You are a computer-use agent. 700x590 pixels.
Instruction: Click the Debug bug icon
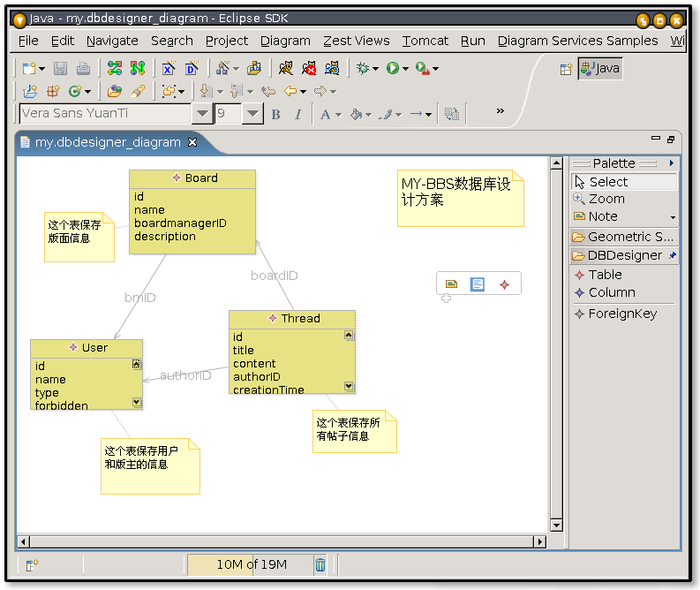tap(362, 68)
